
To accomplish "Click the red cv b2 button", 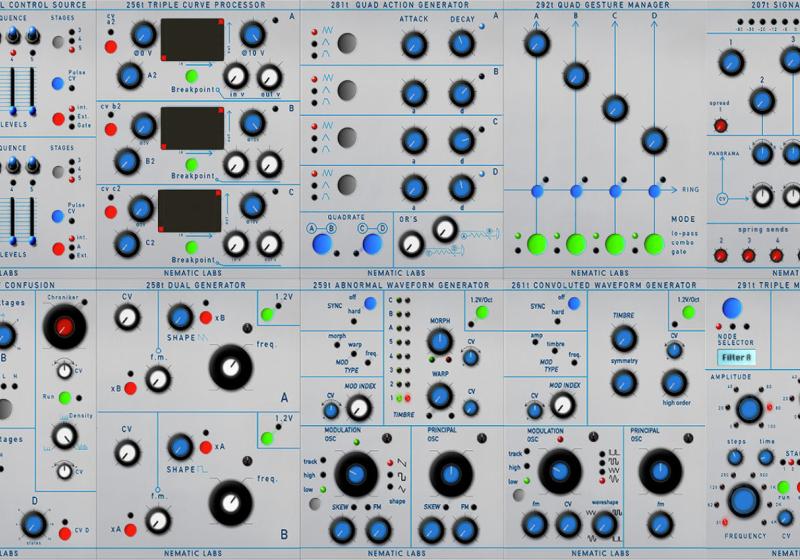I will coord(111,129).
